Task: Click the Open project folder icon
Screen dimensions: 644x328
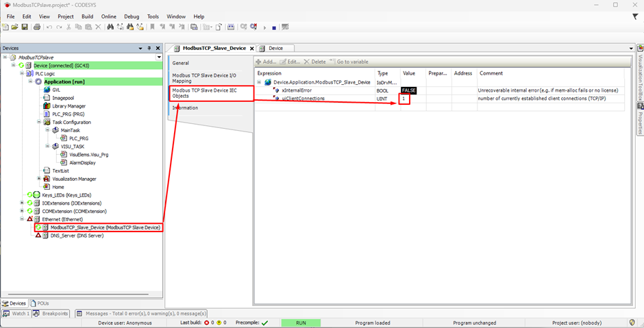Action: point(15,27)
